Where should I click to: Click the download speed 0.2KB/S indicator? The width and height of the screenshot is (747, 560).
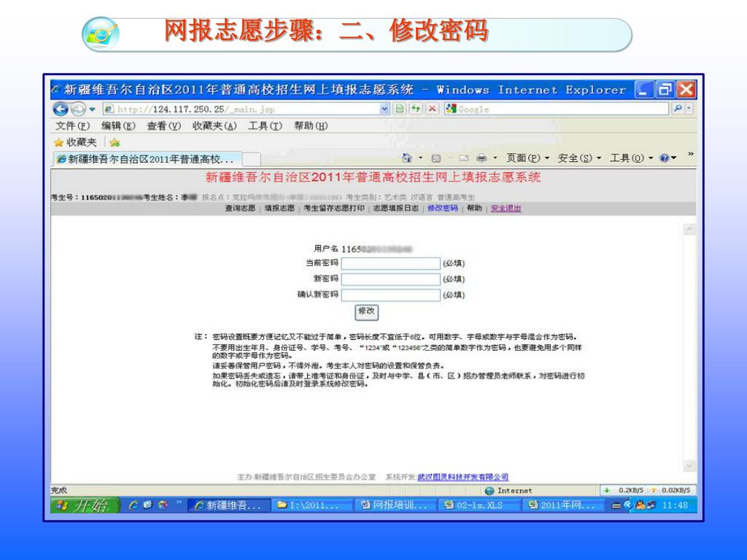click(x=624, y=490)
